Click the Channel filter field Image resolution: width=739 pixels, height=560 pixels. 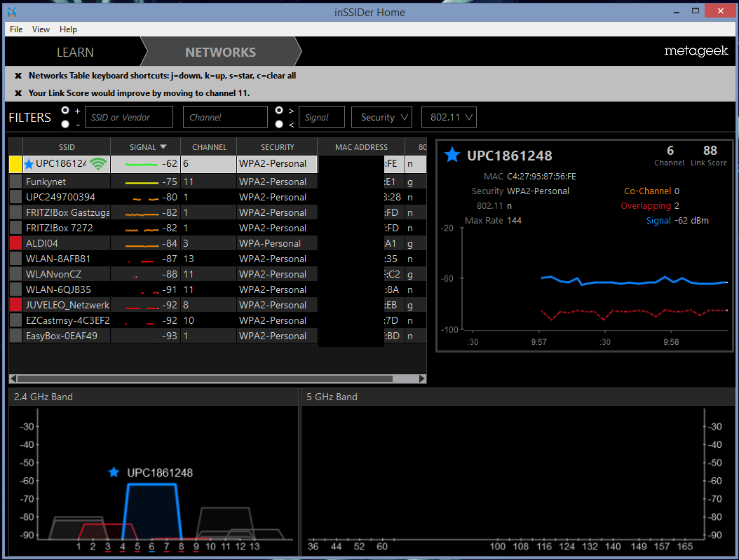click(225, 117)
